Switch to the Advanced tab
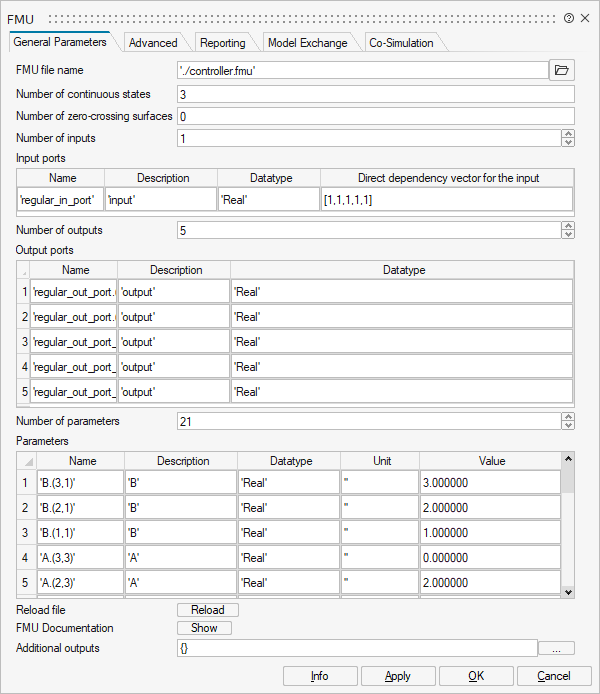Viewport: 600px width, 694px height. (x=153, y=43)
